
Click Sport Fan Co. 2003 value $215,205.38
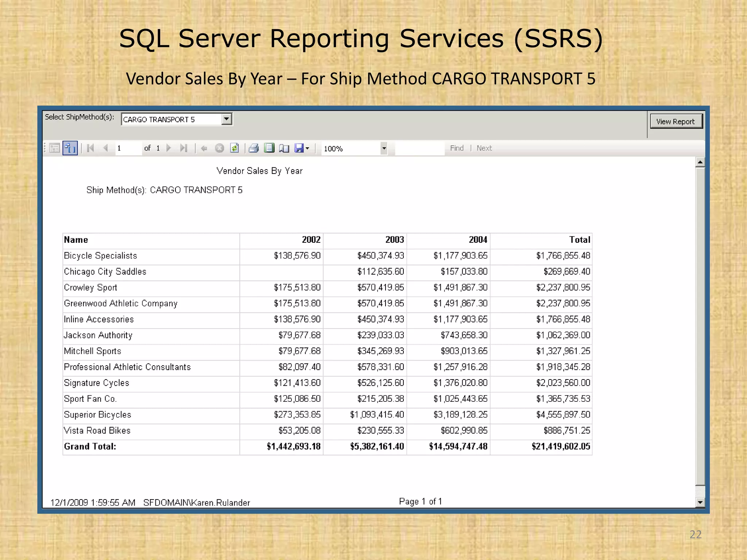coord(381,399)
